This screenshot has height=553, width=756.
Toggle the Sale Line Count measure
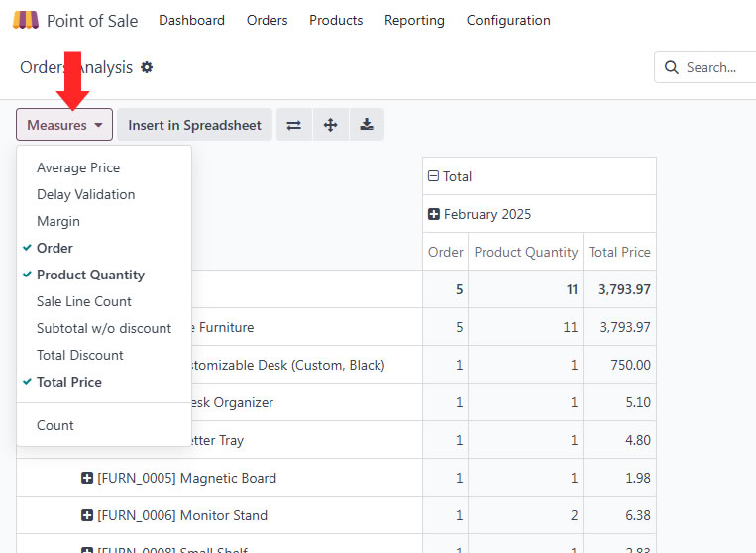tap(104, 302)
